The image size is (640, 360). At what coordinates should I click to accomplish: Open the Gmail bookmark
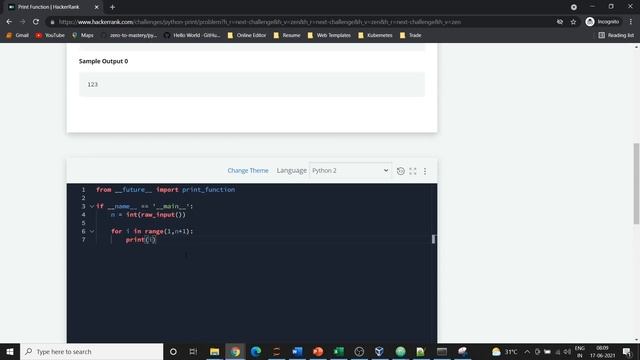click(18, 35)
